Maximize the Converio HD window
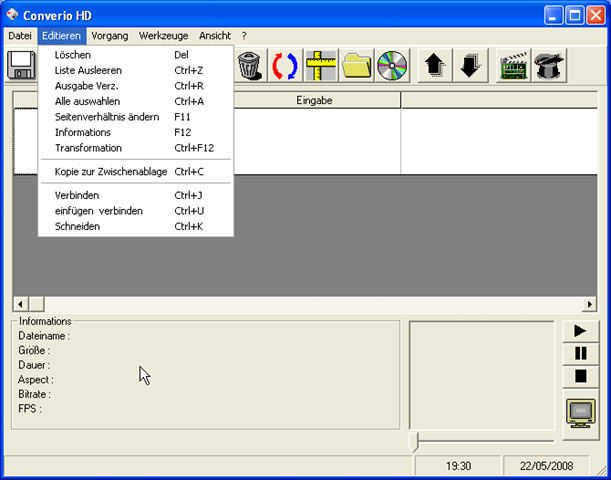Image resolution: width=611 pixels, height=480 pixels. pyautogui.click(x=575, y=16)
